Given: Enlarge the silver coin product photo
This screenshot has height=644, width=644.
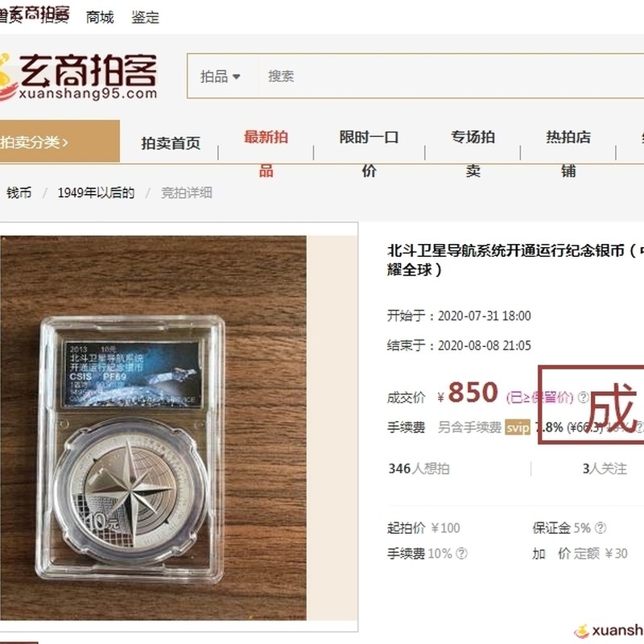Looking at the screenshot, I should (x=153, y=427).
